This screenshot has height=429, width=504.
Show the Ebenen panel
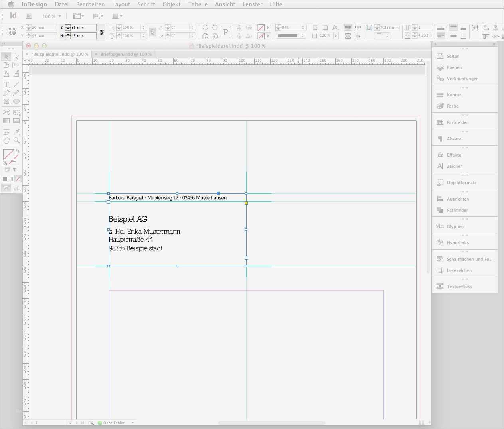454,67
